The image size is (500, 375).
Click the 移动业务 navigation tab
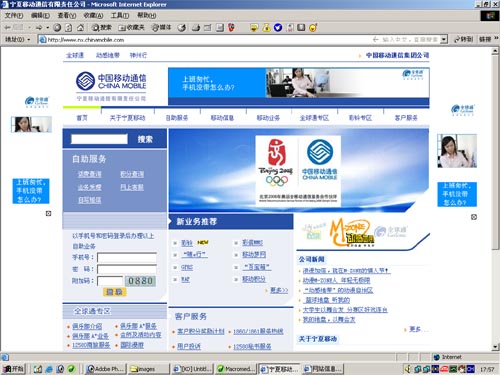(x=268, y=118)
